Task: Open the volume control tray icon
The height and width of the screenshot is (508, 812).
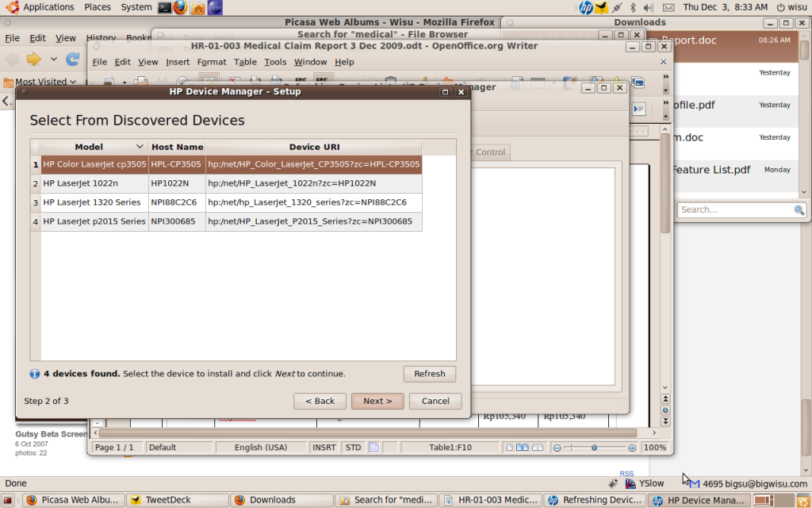Action: pos(648,7)
